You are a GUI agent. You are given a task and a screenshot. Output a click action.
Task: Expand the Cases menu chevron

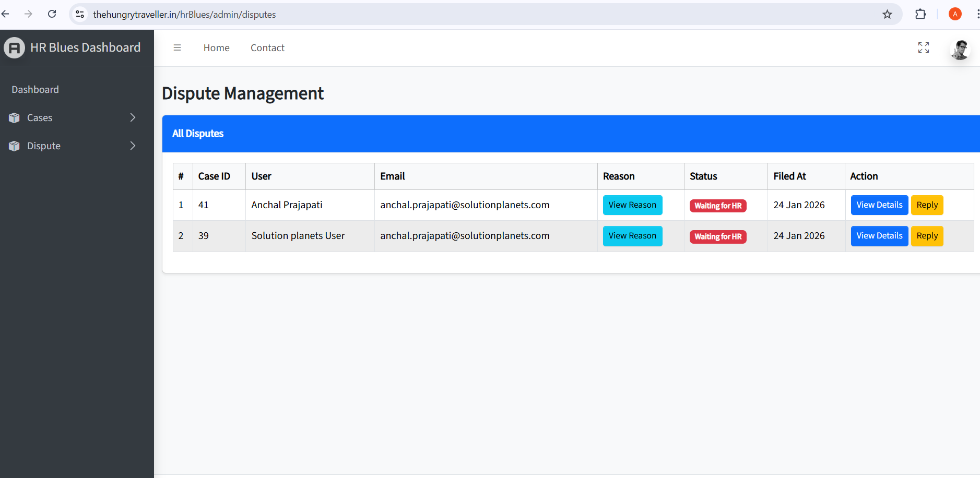tap(133, 118)
